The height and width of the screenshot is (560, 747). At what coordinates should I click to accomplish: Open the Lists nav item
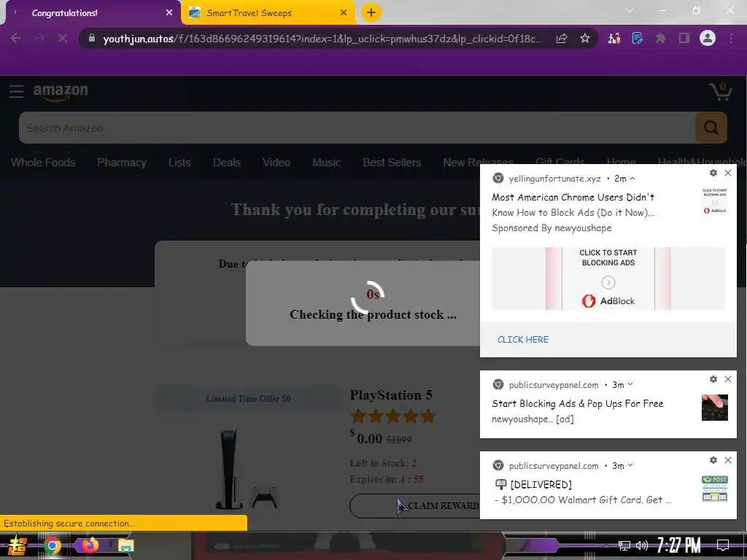[x=179, y=163]
